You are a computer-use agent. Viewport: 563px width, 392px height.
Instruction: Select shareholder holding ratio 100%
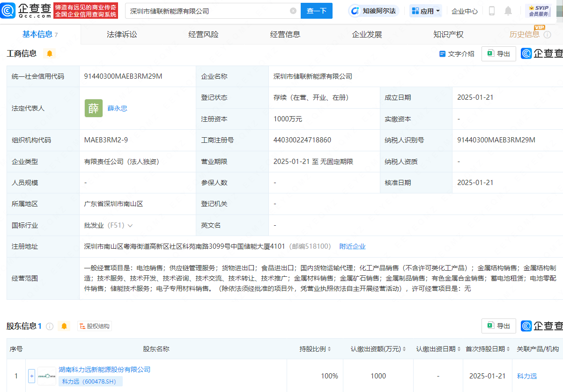[x=329, y=376]
